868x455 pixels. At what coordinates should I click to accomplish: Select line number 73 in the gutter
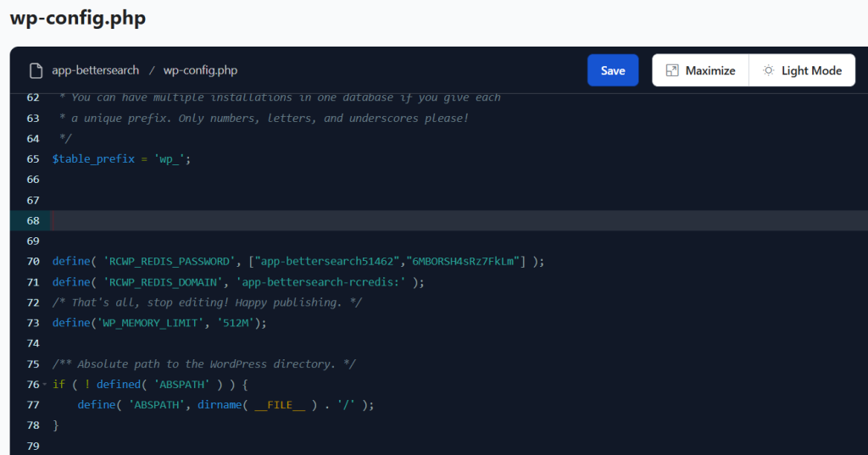click(33, 323)
